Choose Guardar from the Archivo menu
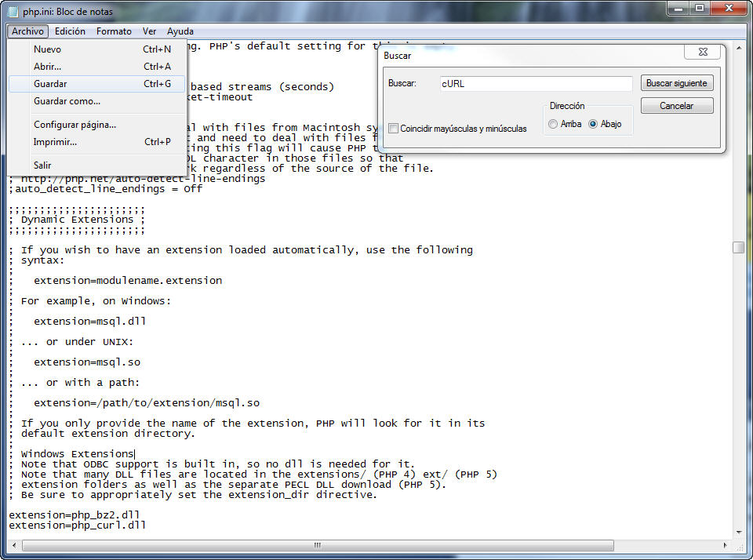This screenshot has width=753, height=560. click(x=50, y=84)
